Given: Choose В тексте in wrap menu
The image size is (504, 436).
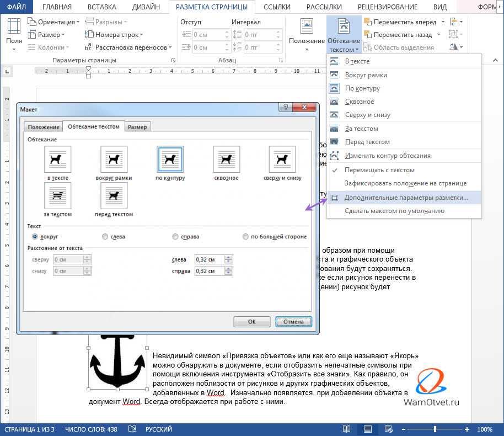Looking at the screenshot, I should click(404, 61).
